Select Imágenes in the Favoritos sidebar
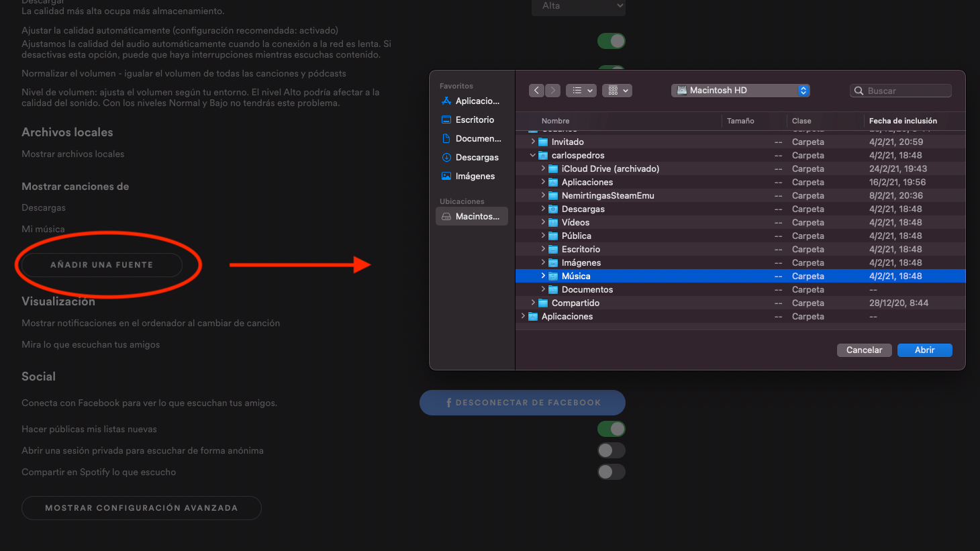This screenshot has width=980, height=551. (472, 176)
